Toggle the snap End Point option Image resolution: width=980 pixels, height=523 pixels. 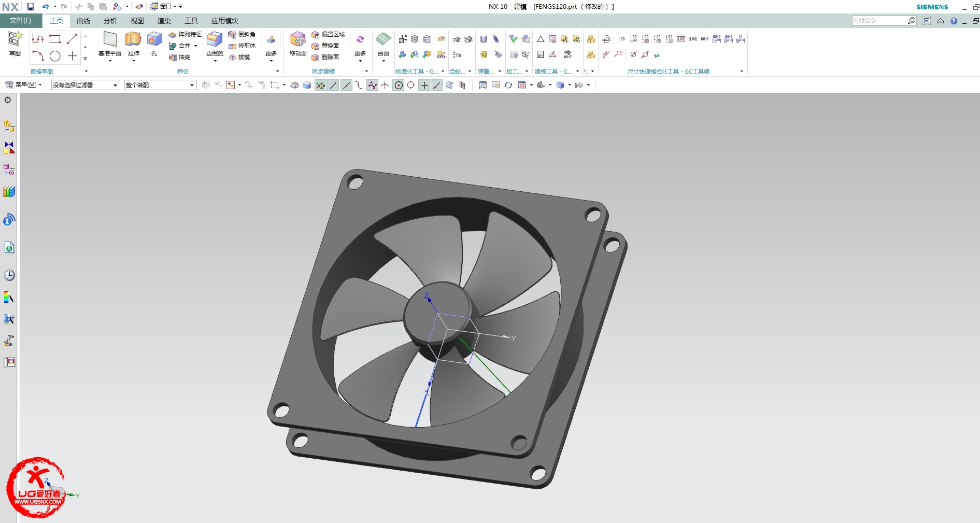click(333, 85)
